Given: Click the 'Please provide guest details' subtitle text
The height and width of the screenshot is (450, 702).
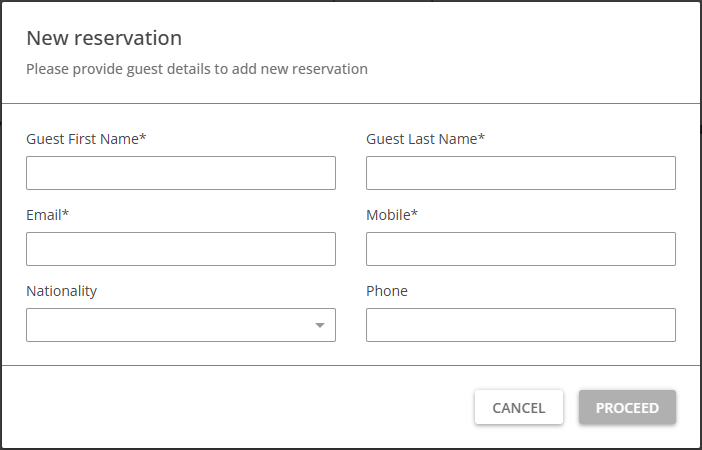Looking at the screenshot, I should click(x=197, y=69).
